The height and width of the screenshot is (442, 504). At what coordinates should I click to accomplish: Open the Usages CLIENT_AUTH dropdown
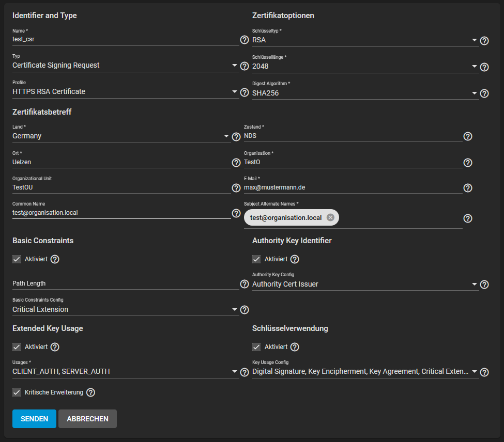click(126, 372)
